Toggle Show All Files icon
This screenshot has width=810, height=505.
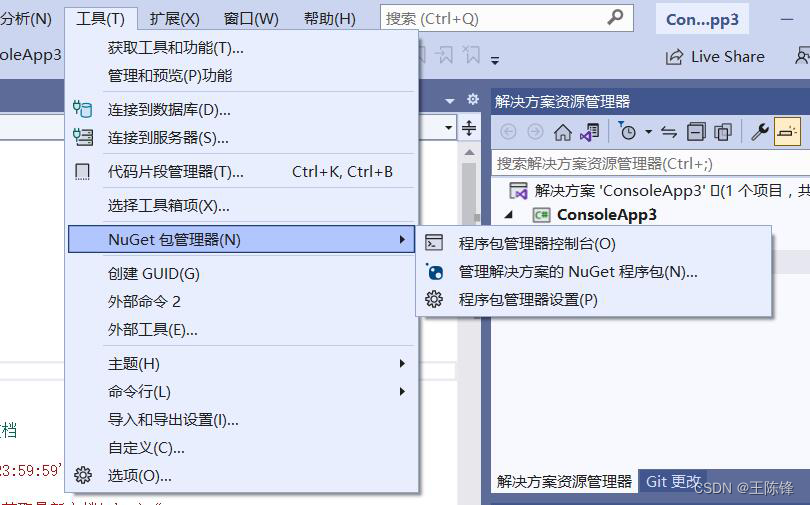coord(723,132)
